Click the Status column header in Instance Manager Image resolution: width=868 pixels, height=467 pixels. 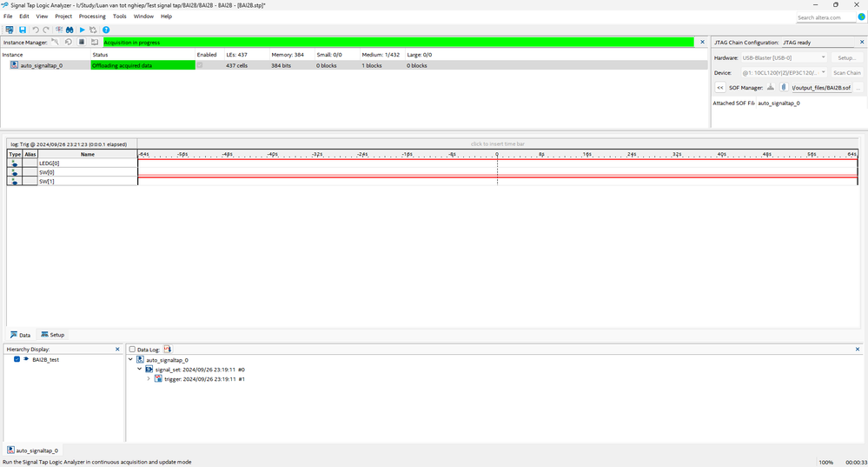[100, 55]
